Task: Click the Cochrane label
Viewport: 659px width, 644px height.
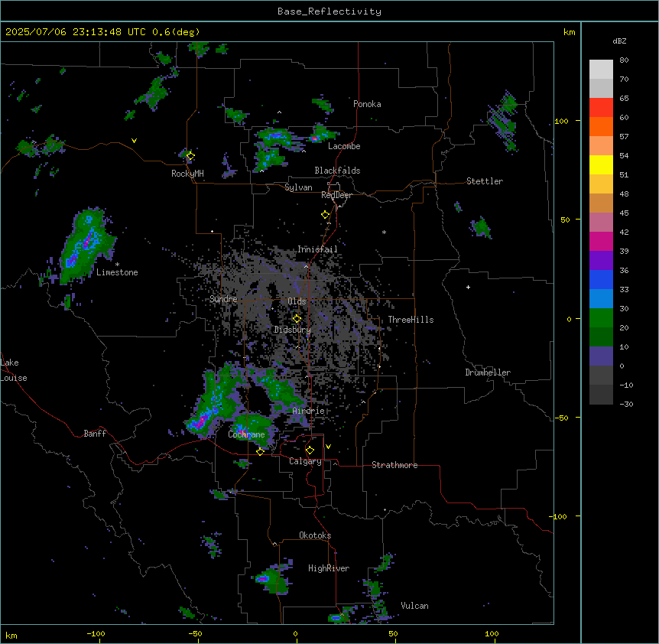Action: [246, 434]
